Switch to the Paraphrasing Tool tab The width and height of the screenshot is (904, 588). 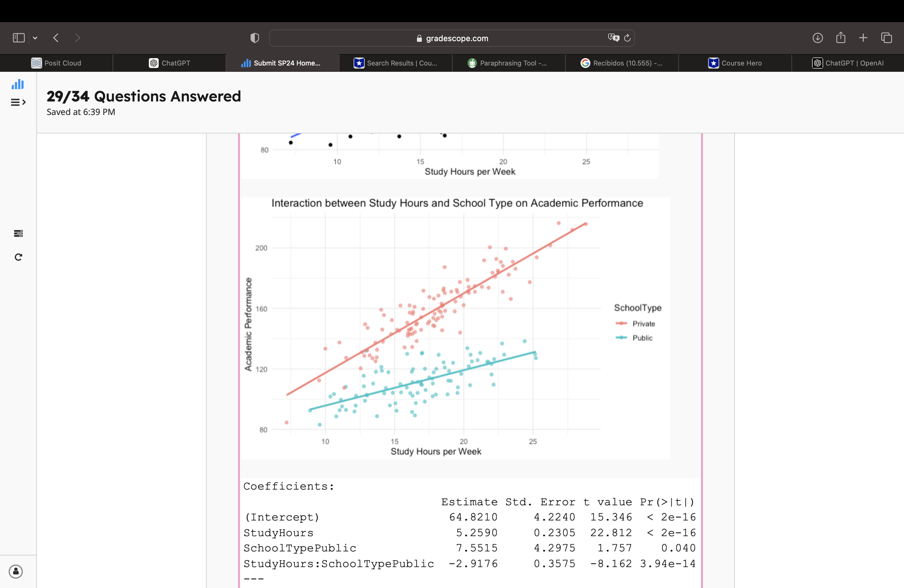(508, 63)
